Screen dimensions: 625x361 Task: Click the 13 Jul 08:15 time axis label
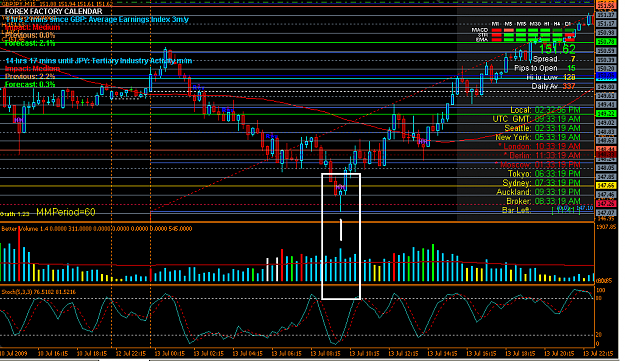(x=326, y=353)
